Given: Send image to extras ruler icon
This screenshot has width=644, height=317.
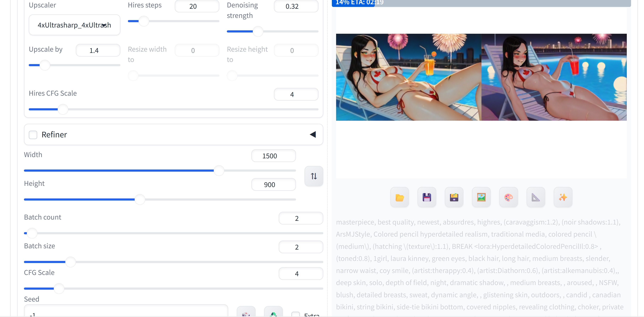Looking at the screenshot, I should [536, 197].
